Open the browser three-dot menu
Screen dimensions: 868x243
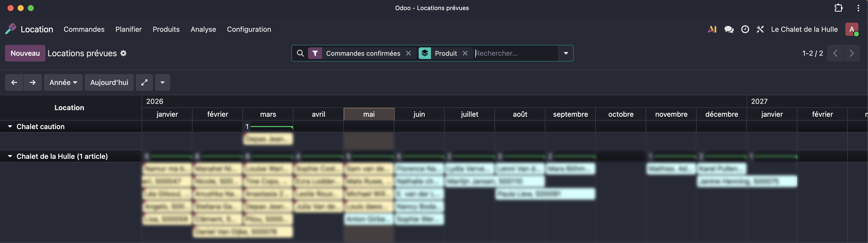(x=858, y=8)
